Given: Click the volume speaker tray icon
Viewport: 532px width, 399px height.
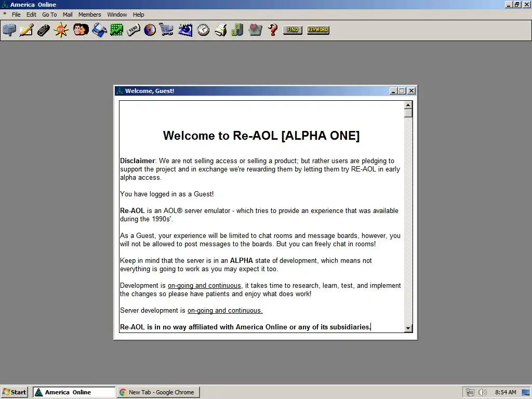Looking at the screenshot, I should pos(482,392).
